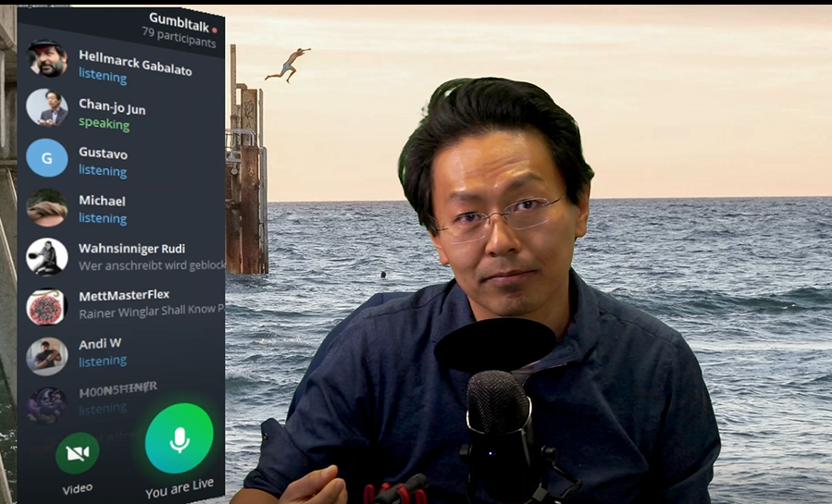
Task: Toggle the green microphone live button
Action: (x=180, y=438)
